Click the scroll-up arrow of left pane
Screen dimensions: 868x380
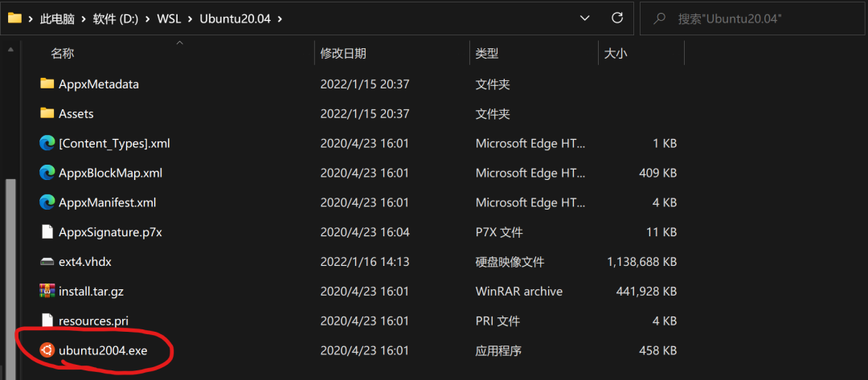point(10,51)
